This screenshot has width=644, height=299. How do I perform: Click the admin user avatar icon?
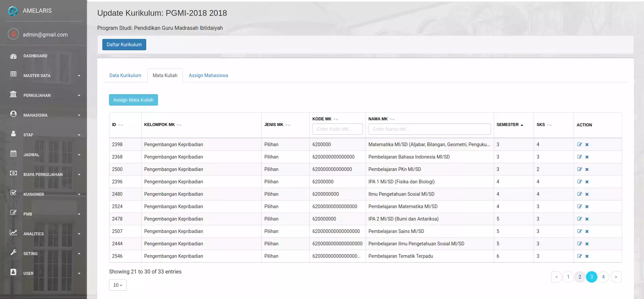tap(13, 34)
